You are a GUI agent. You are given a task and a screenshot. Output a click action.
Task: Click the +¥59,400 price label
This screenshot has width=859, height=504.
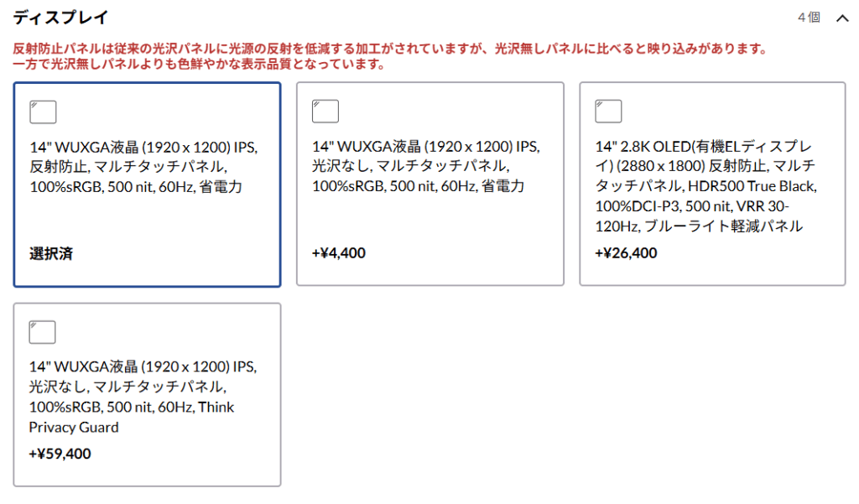click(60, 455)
